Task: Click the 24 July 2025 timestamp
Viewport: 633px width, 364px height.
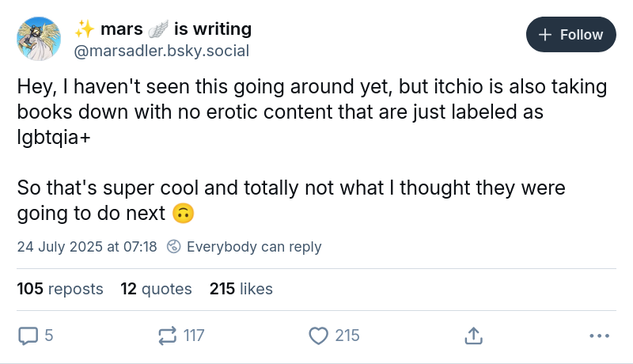Action: pos(87,247)
